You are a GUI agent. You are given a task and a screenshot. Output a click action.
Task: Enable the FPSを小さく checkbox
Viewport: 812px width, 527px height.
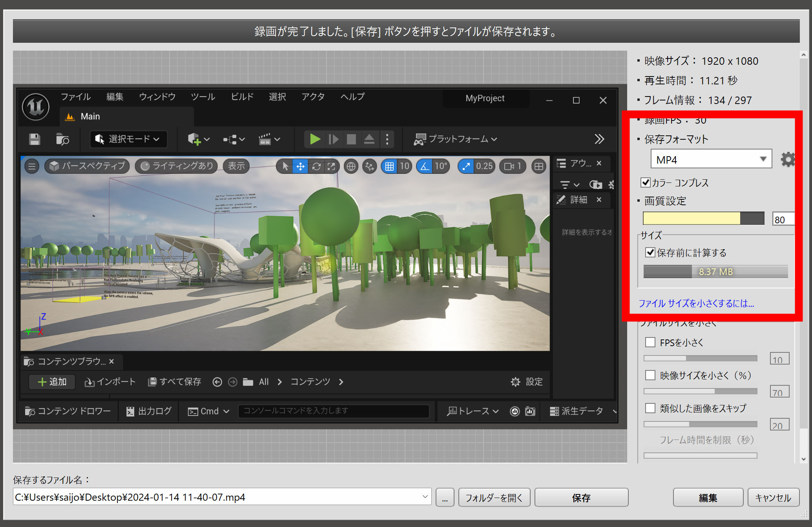(650, 342)
